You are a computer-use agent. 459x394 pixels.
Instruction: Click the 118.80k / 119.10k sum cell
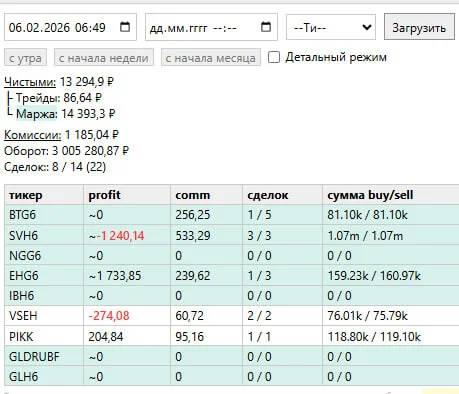[x=391, y=337]
